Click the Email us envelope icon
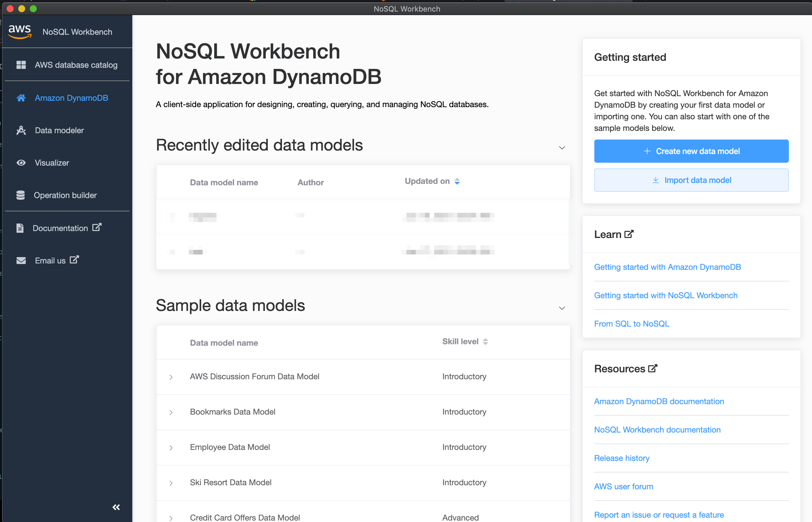812x522 pixels. [21, 261]
